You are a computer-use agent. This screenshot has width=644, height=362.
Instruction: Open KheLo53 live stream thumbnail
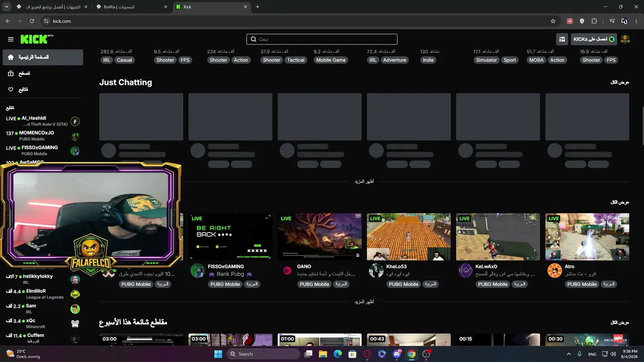tap(409, 237)
